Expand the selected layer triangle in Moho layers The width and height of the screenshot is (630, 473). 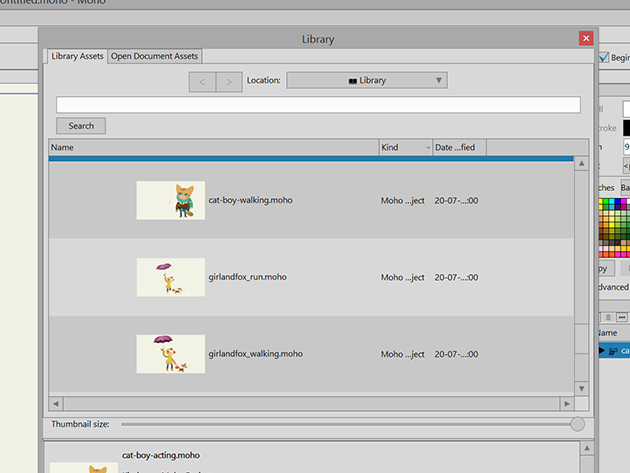(x=601, y=350)
